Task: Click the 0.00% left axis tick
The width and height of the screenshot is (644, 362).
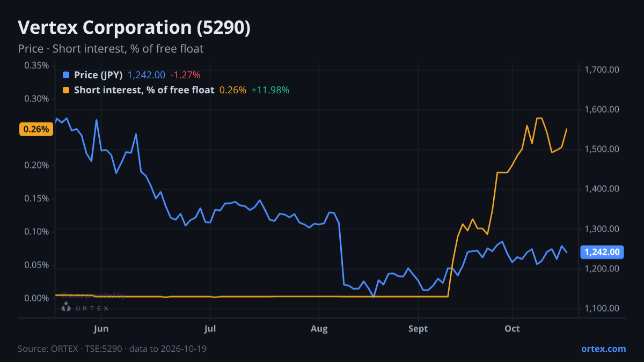Action: [36, 298]
